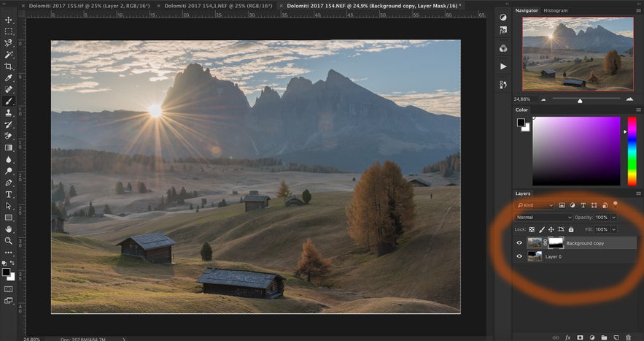This screenshot has width=644, height=341.
Task: Select the Lasso tool
Action: (8, 43)
